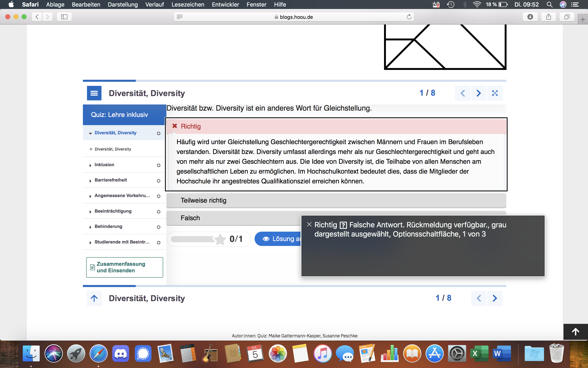
Task: Open Keynote charts app in Dock
Action: tap(390, 353)
